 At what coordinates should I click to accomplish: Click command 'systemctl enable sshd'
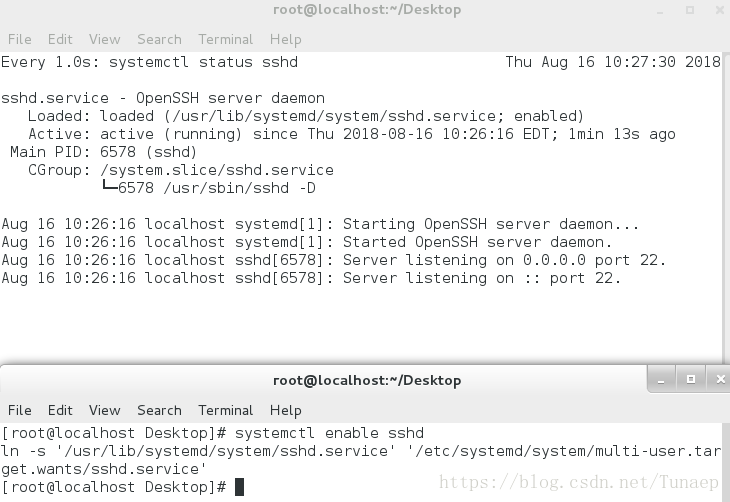pyautogui.click(x=329, y=433)
